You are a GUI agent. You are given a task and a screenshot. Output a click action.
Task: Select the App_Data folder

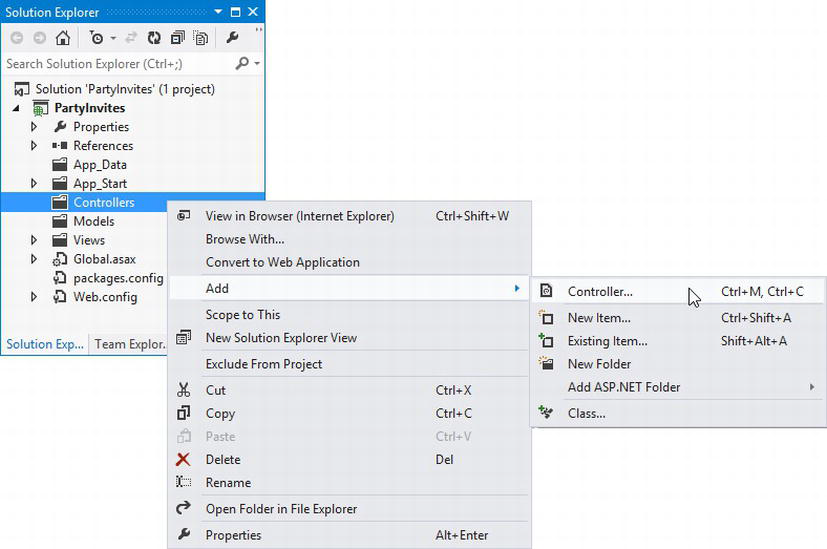pyautogui.click(x=100, y=165)
